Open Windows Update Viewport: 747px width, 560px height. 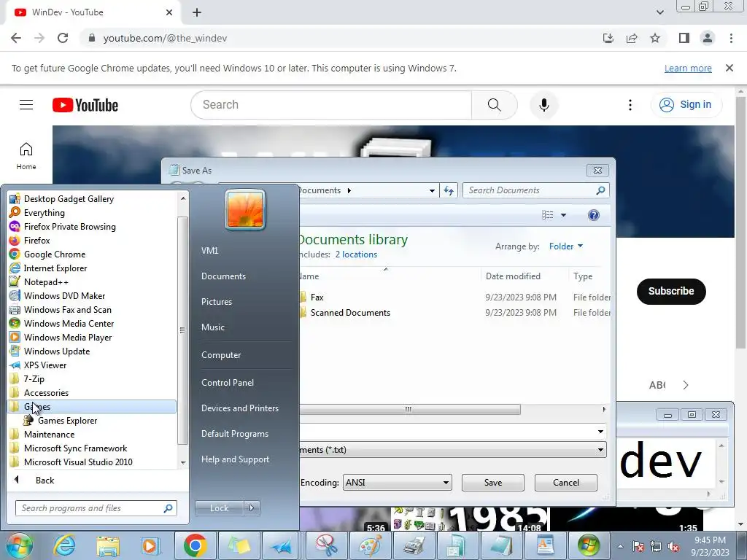pos(57,351)
